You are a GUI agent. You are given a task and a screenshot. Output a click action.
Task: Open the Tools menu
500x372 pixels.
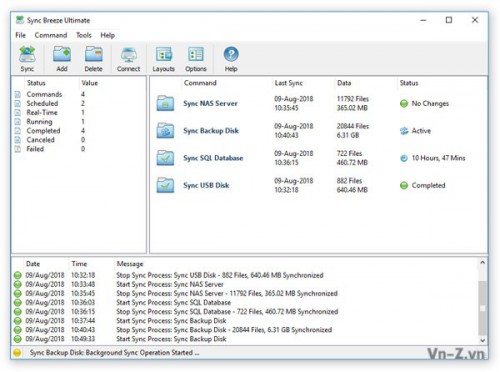tap(84, 35)
